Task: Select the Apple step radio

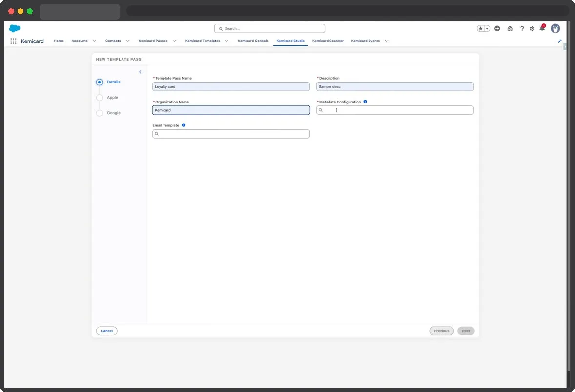Action: point(100,98)
